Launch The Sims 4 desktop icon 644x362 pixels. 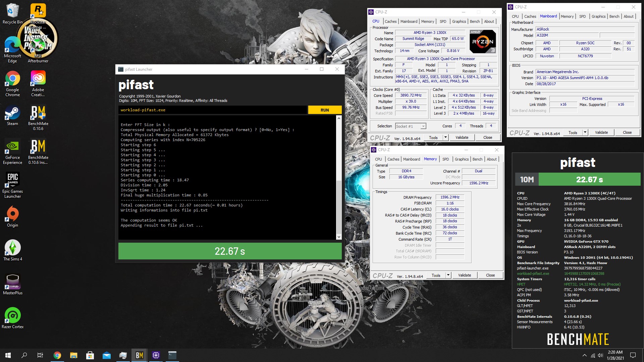coord(12,250)
